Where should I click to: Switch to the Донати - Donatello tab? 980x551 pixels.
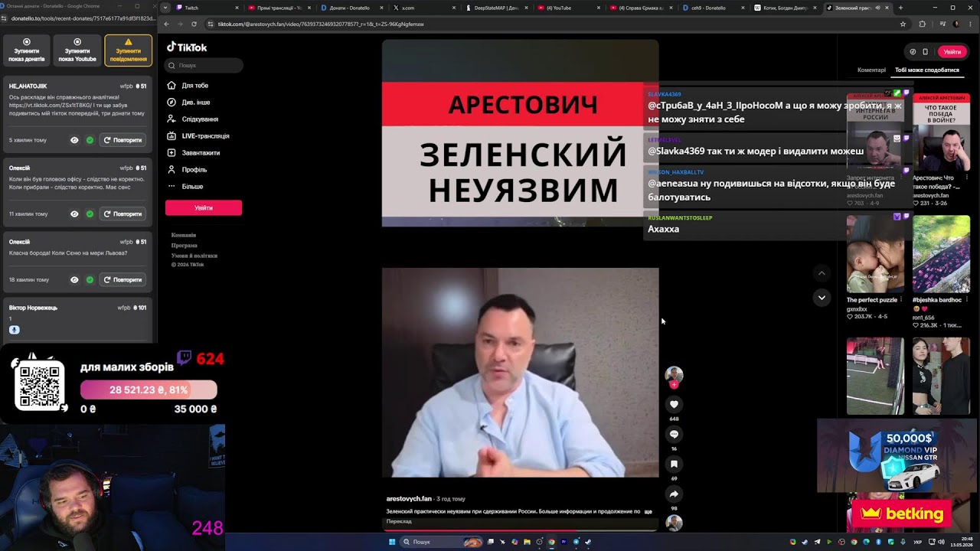351,8
